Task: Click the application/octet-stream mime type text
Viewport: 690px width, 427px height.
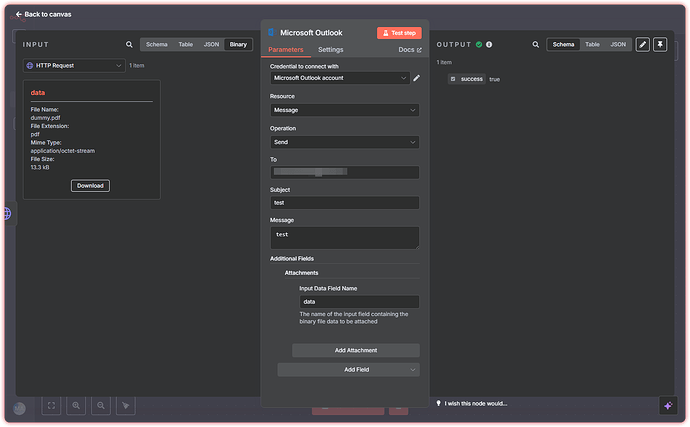Action: pos(62,151)
